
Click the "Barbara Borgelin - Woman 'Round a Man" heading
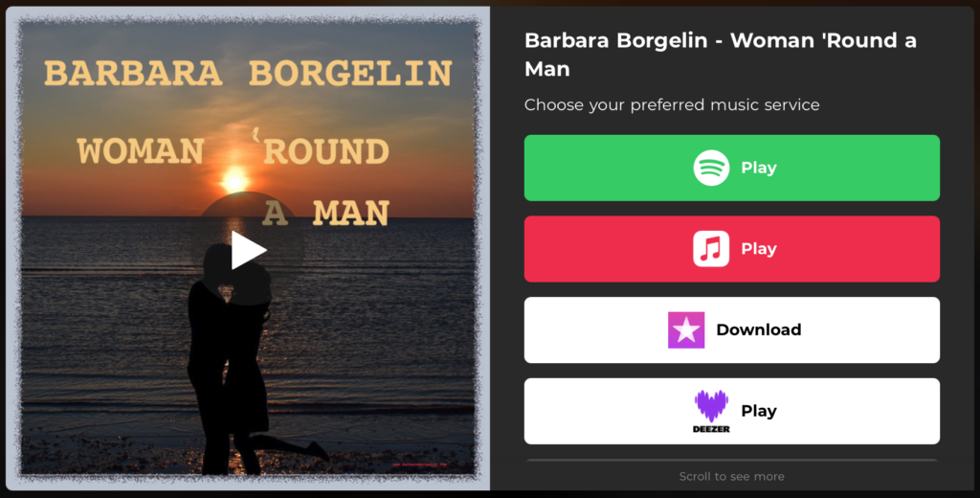click(721, 55)
